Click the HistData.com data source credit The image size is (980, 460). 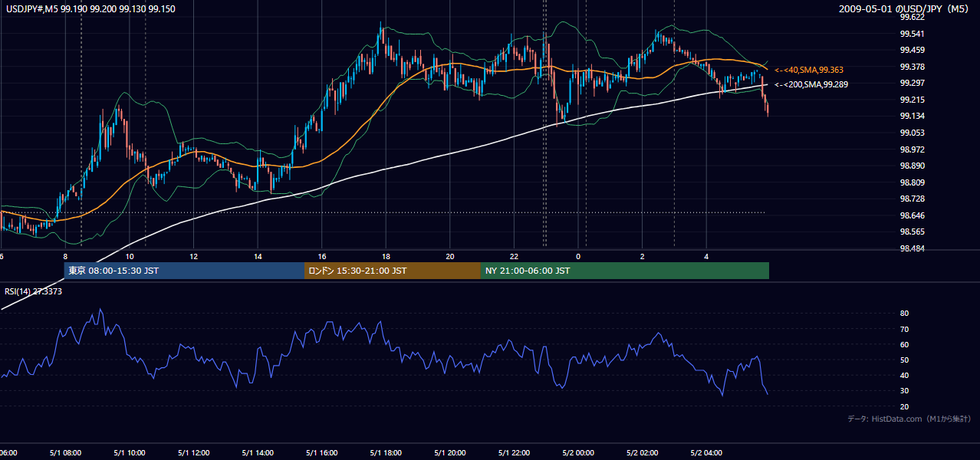pos(909,419)
